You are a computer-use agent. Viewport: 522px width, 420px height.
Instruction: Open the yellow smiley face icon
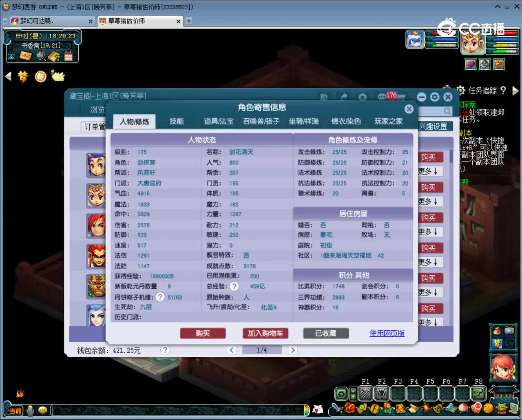[489, 408]
